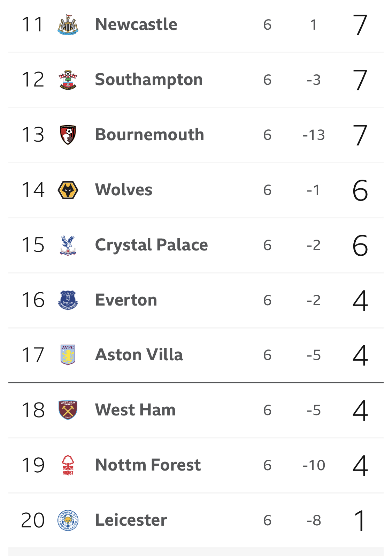Click the Everton club crest
The height and width of the screenshot is (556, 392).
68,300
